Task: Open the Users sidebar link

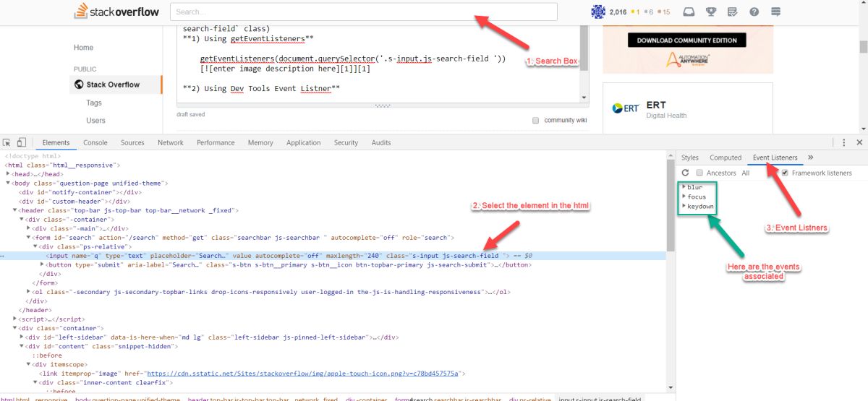Action: point(95,120)
